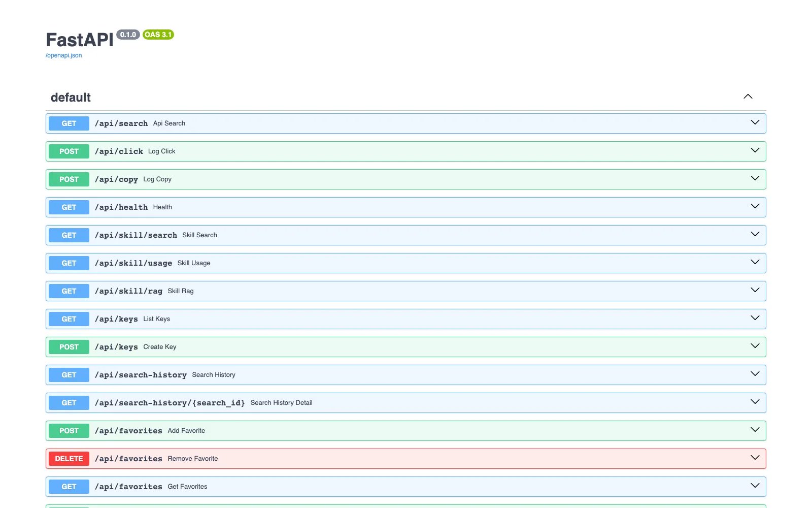Select the /api/click path text
This screenshot has height=508, width=812.
click(x=119, y=151)
